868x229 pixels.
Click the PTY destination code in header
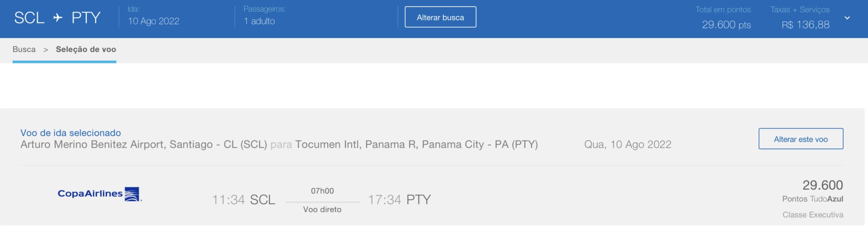[86, 18]
